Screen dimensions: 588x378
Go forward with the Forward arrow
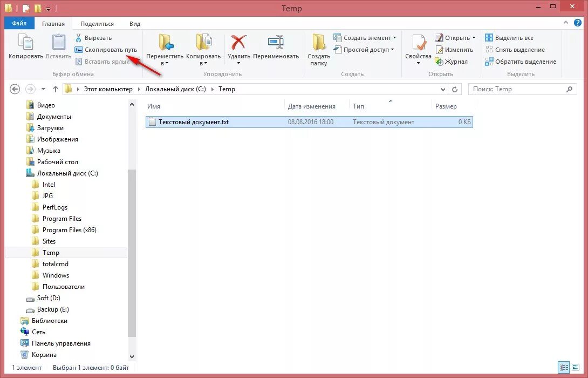click(30, 89)
